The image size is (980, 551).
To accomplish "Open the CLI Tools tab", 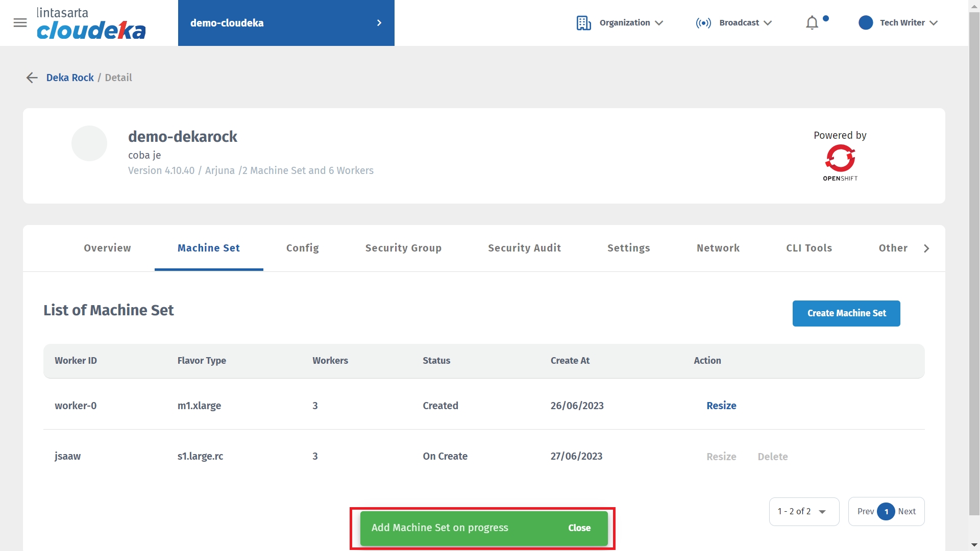I will click(x=808, y=248).
